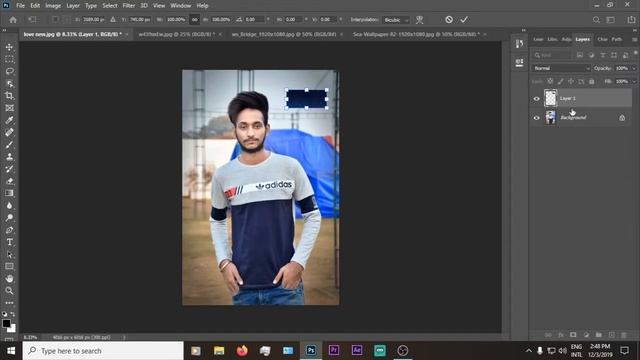Open the Filter menu

(129, 6)
